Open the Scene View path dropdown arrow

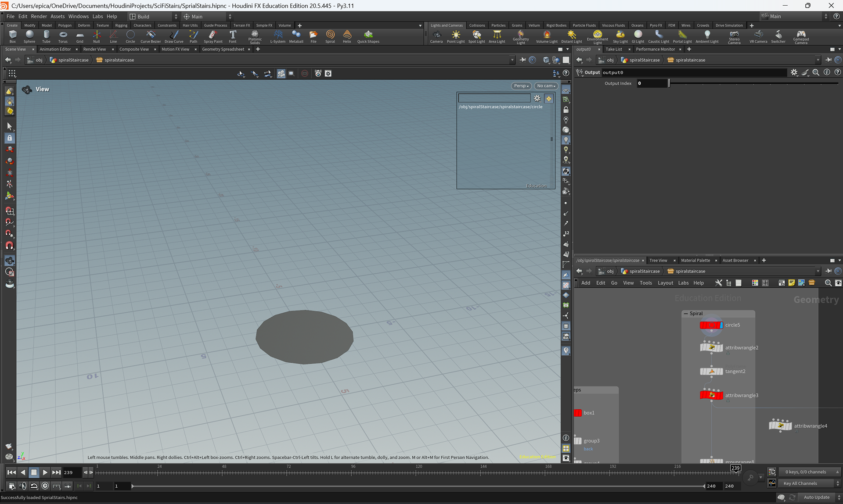click(512, 60)
